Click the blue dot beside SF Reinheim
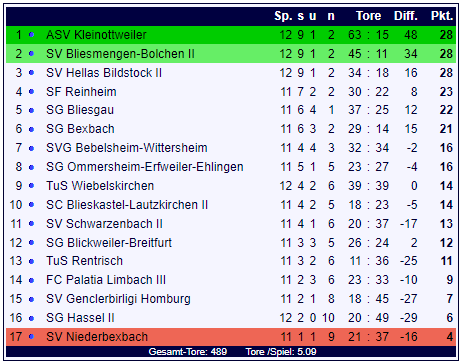Image resolution: width=463 pixels, height=363 pixels. 31,92
